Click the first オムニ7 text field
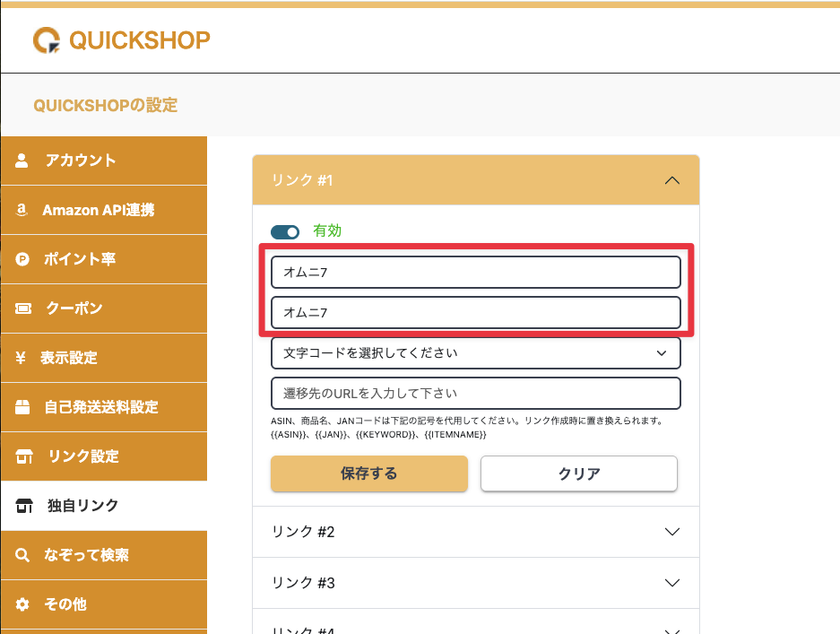 [475, 272]
